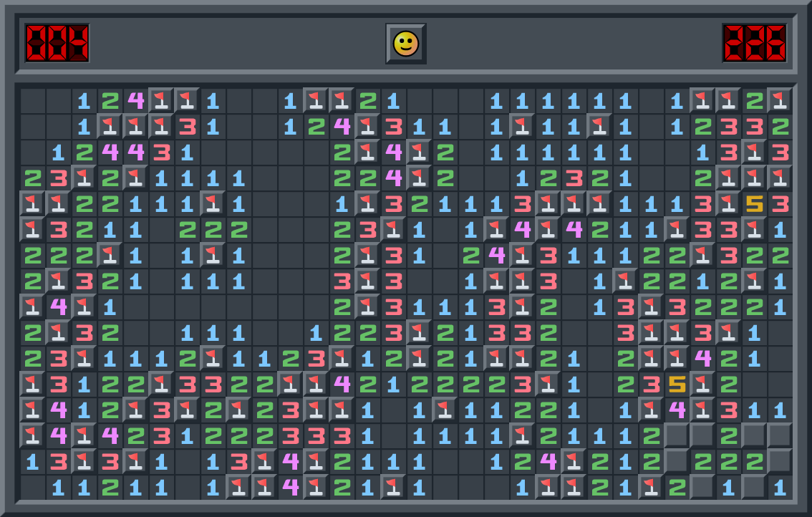Click the red timer display at top-right
The image size is (812, 517).
click(754, 43)
